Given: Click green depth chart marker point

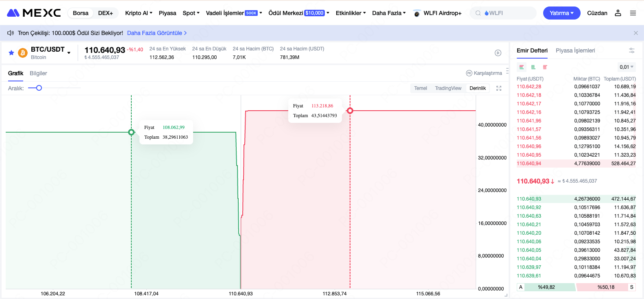Looking at the screenshot, I should (x=131, y=132).
